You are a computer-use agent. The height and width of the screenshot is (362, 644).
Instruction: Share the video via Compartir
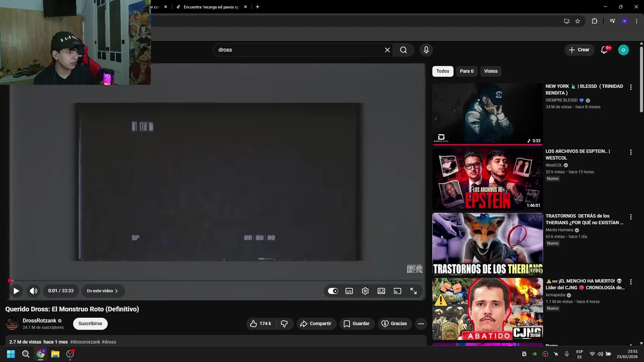(x=315, y=324)
